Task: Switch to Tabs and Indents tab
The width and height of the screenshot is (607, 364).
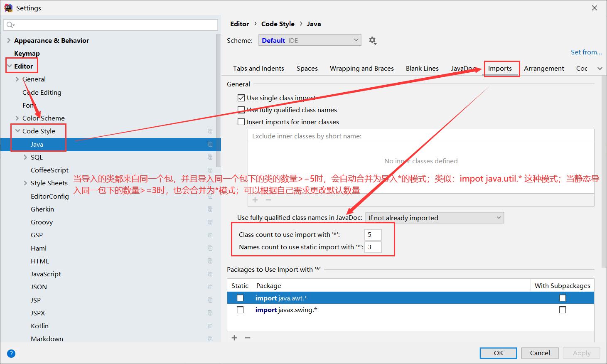Action: pyautogui.click(x=258, y=69)
